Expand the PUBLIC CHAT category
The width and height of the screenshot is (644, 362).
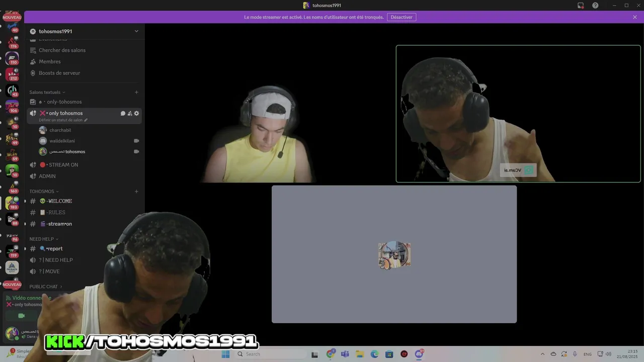pos(46,287)
